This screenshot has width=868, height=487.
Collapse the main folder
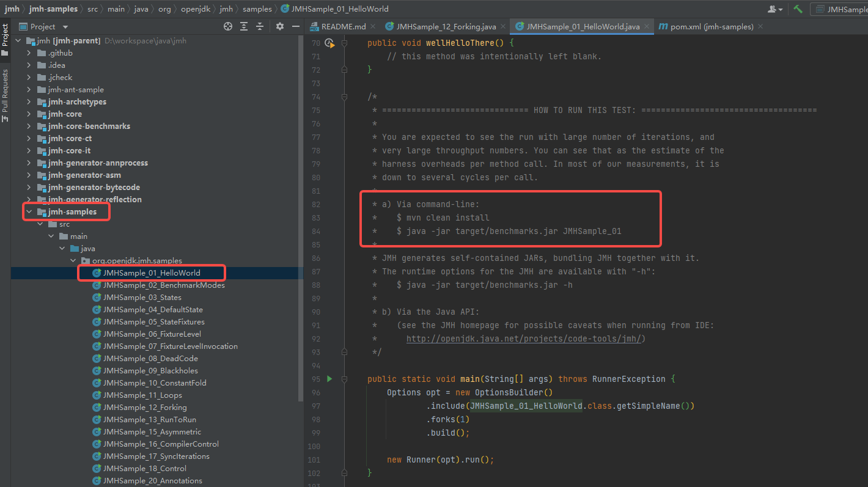[x=51, y=236]
